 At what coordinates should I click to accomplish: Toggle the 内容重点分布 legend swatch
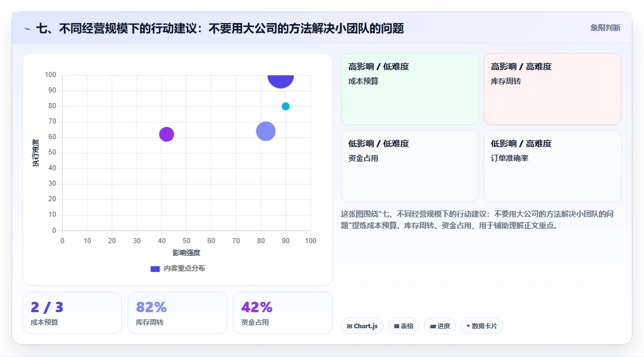tap(155, 268)
